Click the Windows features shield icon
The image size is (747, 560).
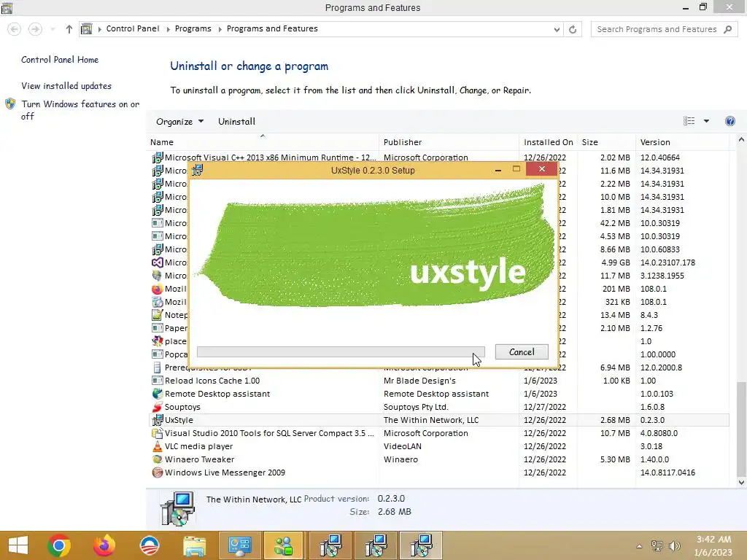coord(10,104)
